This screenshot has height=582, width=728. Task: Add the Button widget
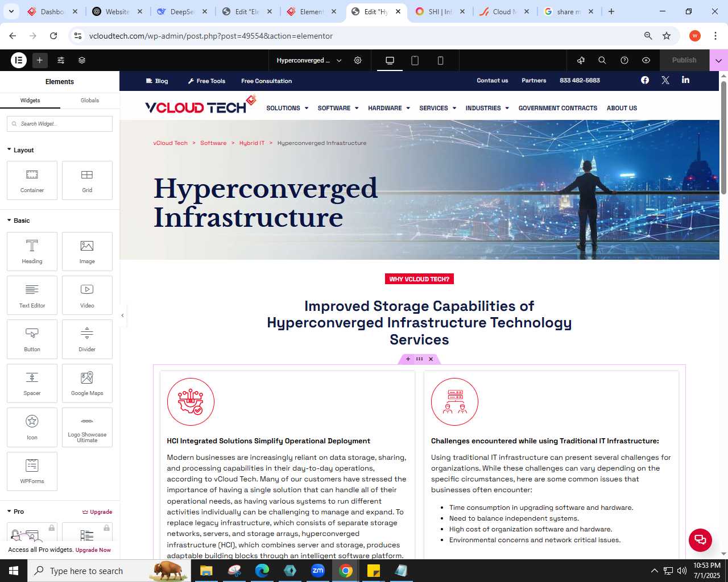click(32, 339)
